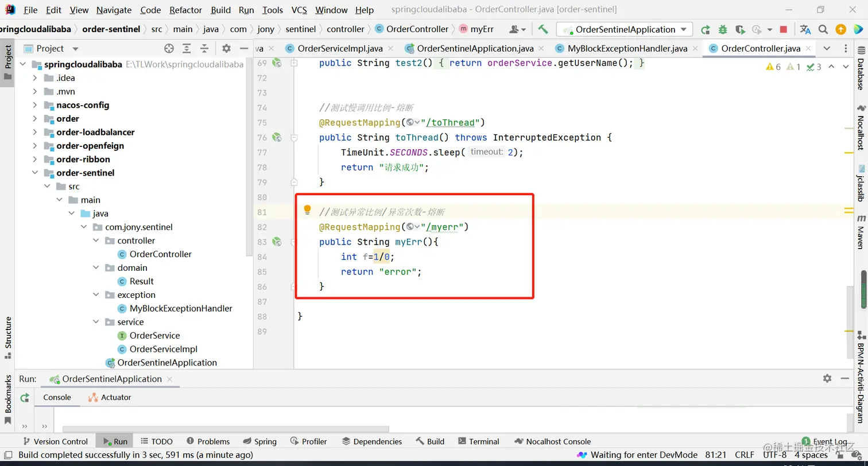Open the VCS menu
Viewport: 868px width, 466px height.
tap(299, 10)
